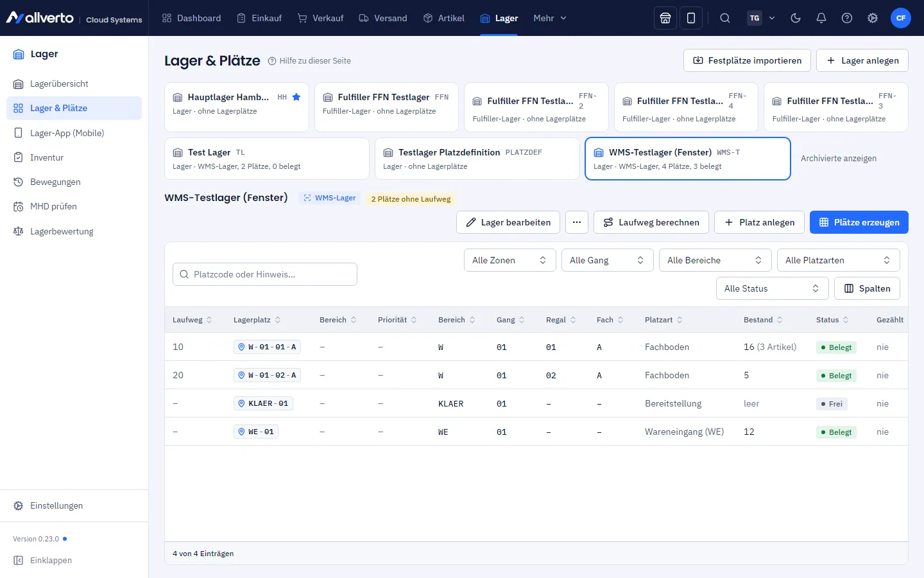Click the Lager anlegen button
Image resolution: width=924 pixels, height=578 pixels.
862,60
